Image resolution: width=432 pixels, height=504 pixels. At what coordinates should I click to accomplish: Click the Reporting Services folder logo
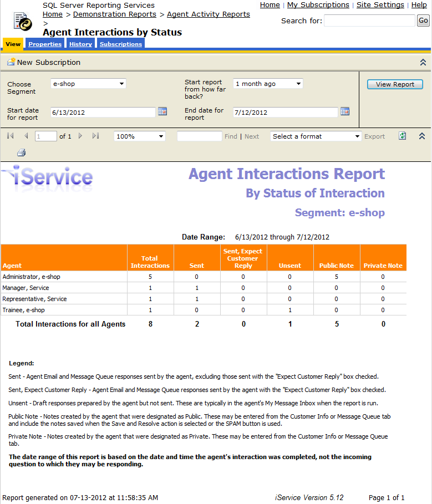point(23,22)
